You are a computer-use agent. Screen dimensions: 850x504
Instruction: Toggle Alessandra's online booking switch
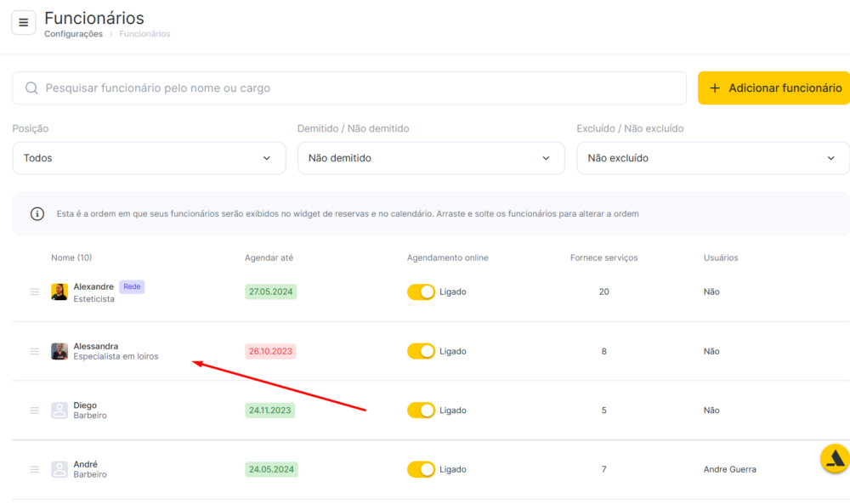[422, 351]
